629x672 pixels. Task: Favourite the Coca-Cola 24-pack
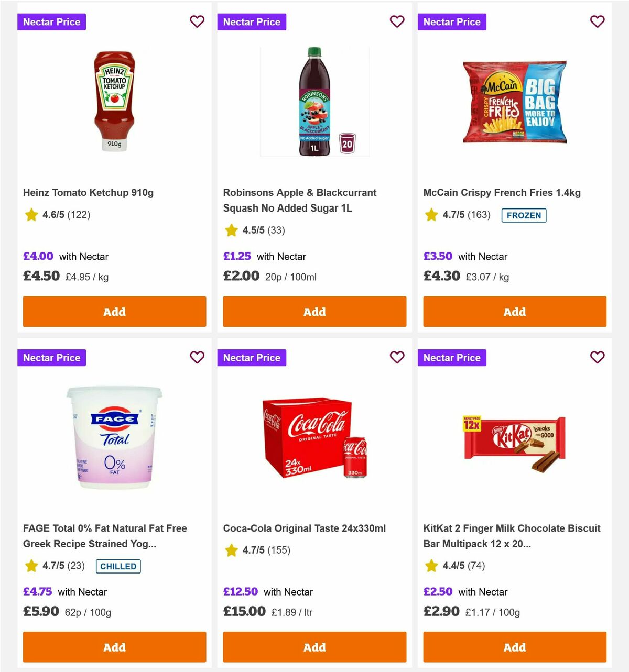[397, 357]
